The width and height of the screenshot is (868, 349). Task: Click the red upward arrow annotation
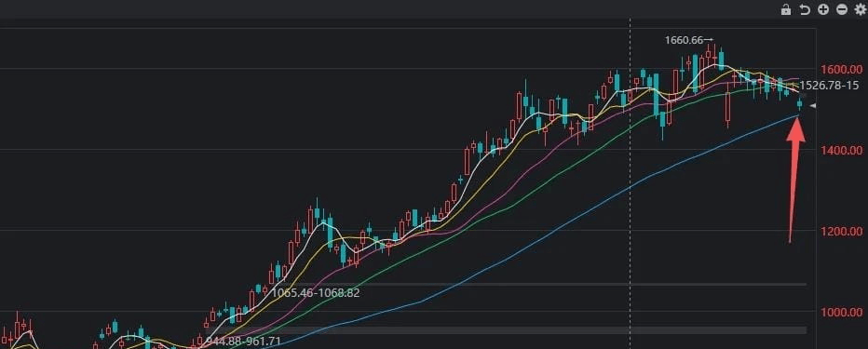point(795,180)
